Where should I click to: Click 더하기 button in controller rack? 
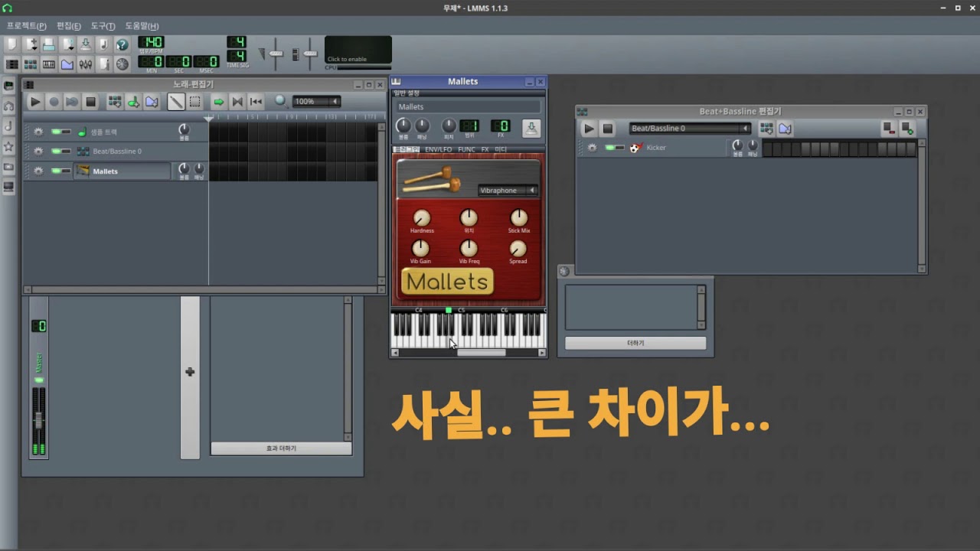(x=635, y=344)
